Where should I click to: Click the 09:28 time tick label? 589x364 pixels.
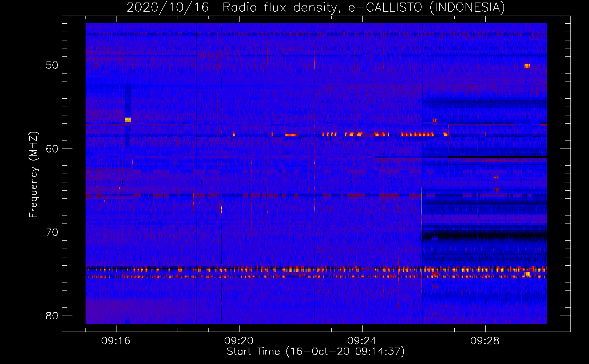[x=485, y=341]
